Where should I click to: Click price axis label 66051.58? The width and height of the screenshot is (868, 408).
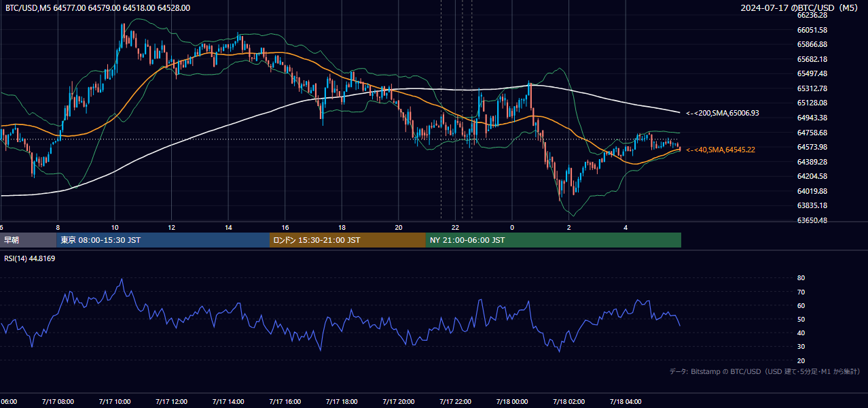812,30
